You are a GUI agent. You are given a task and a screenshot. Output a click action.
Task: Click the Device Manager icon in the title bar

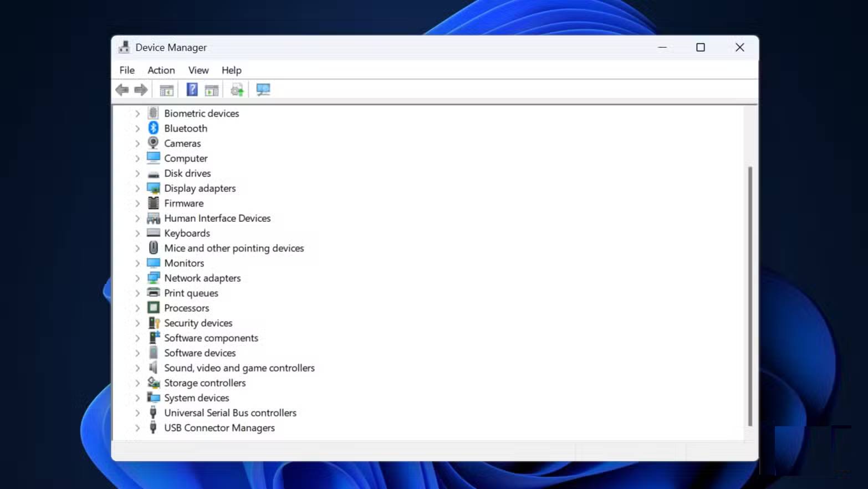pyautogui.click(x=124, y=48)
